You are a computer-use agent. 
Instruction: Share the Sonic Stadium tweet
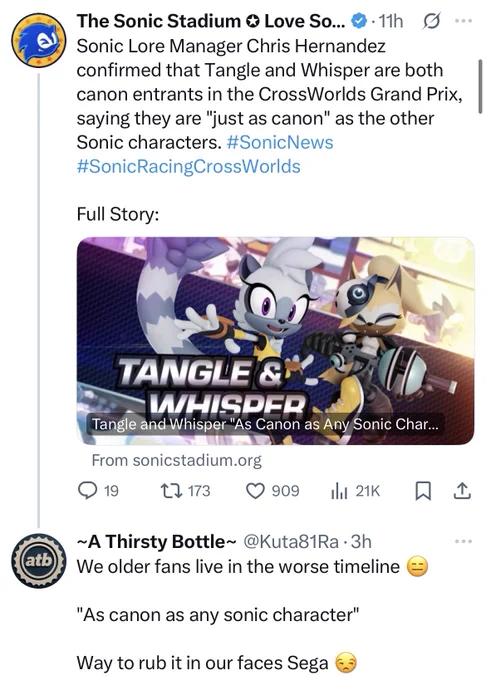(462, 490)
